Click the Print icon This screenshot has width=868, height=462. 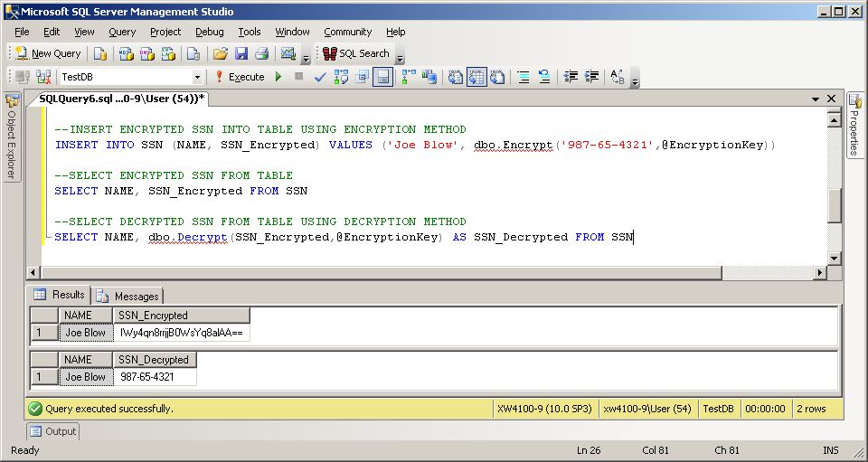point(262,53)
